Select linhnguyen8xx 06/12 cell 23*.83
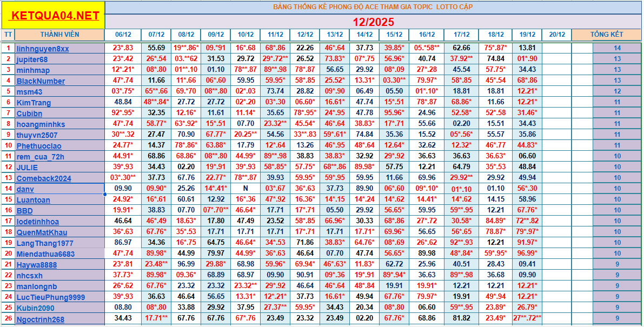Viewport: 644px width, 327px height. click(123, 49)
